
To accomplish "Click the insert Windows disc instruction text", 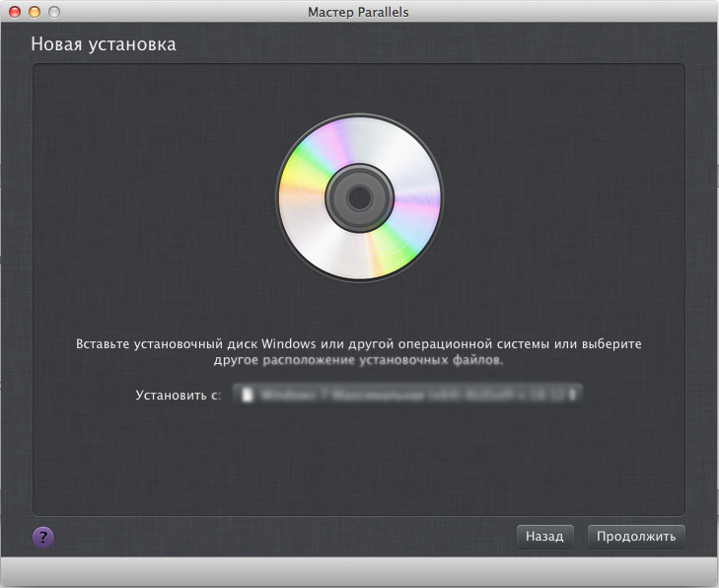I will (x=359, y=344).
